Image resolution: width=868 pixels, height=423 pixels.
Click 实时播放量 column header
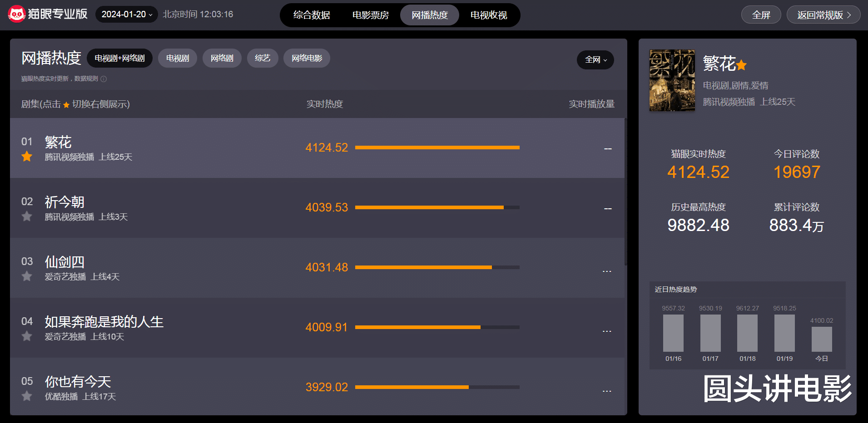coord(592,104)
